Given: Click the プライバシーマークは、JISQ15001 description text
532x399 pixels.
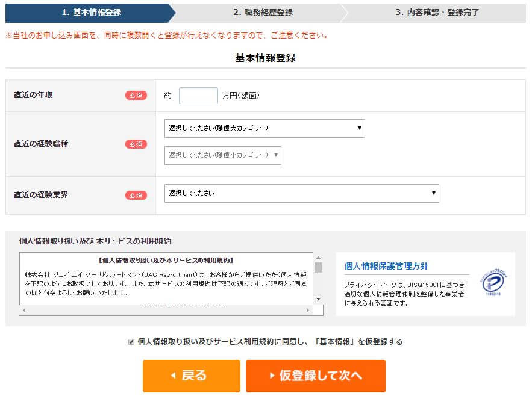Looking at the screenshot, I should pos(404,294).
